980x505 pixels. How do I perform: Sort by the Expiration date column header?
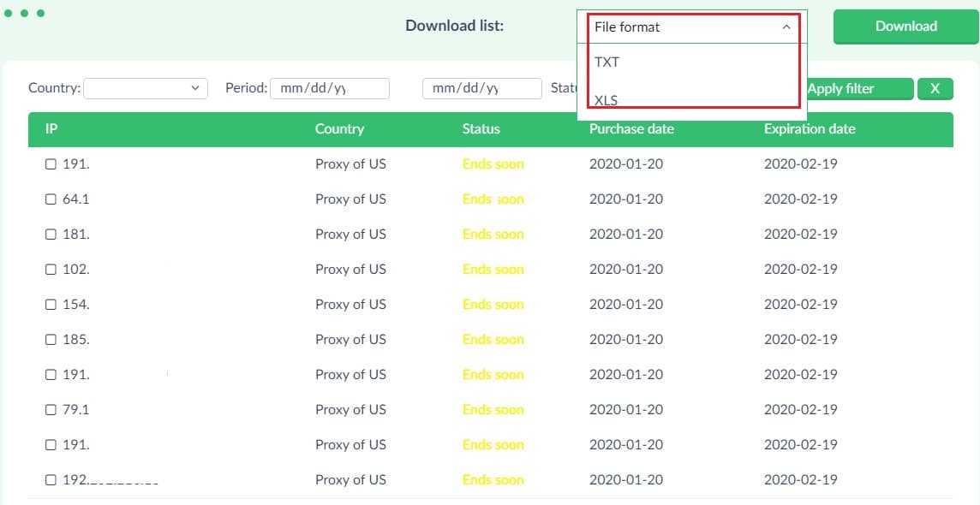810,129
